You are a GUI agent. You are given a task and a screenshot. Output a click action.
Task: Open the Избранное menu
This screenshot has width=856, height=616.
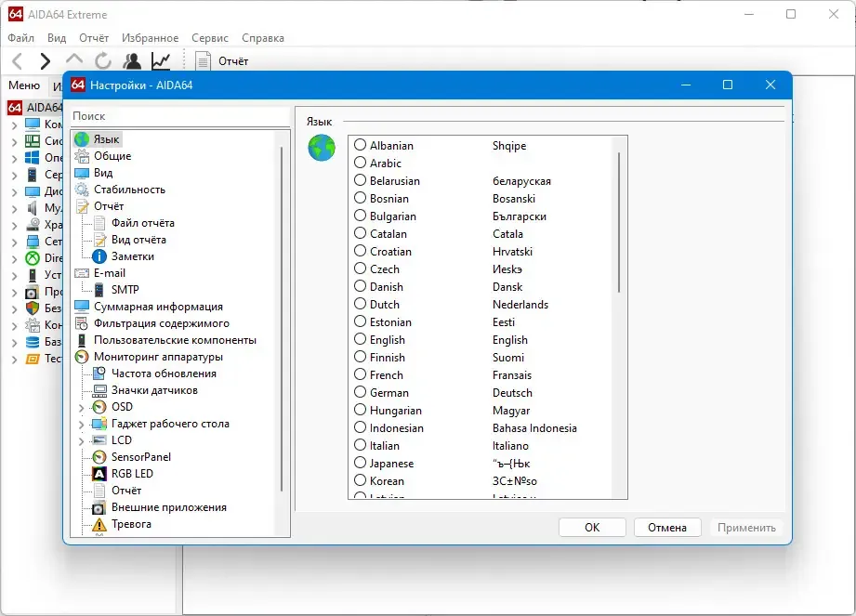coord(150,38)
